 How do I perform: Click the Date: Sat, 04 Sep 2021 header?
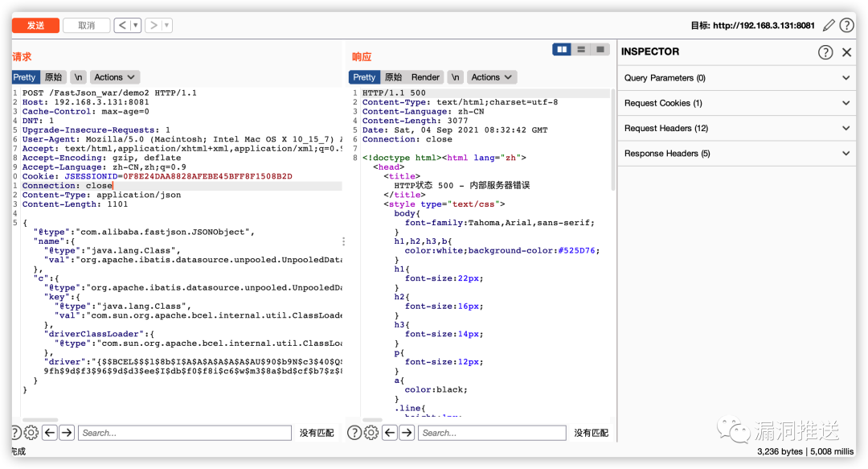pos(455,130)
